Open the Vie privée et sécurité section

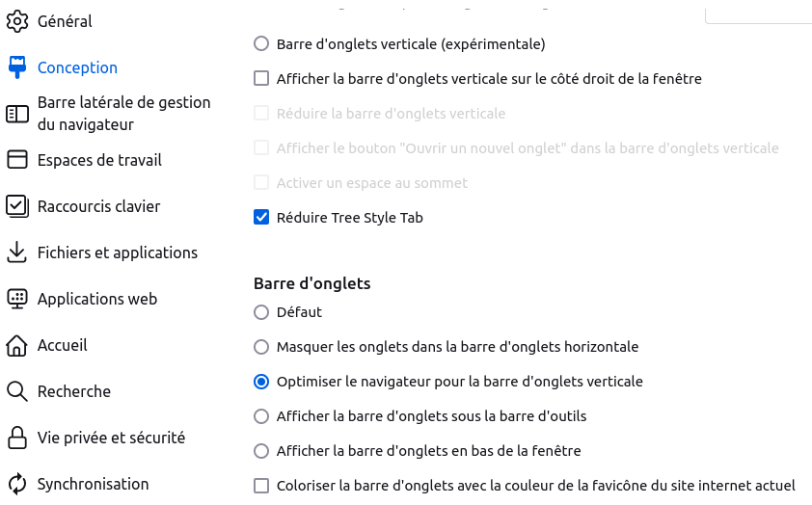pyautogui.click(x=111, y=438)
